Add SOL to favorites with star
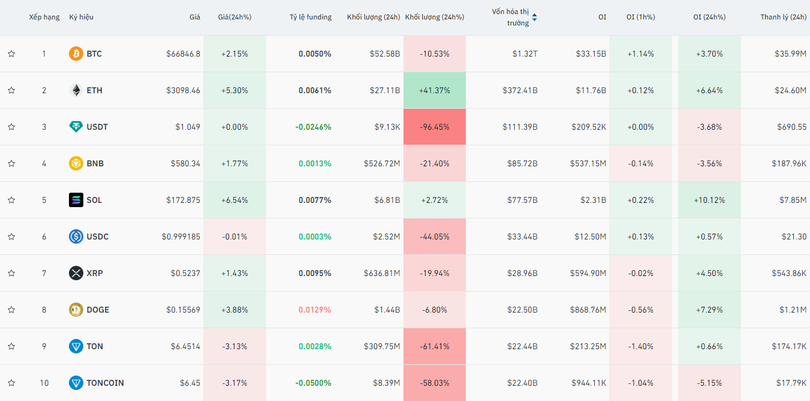The width and height of the screenshot is (810, 401). click(11, 200)
